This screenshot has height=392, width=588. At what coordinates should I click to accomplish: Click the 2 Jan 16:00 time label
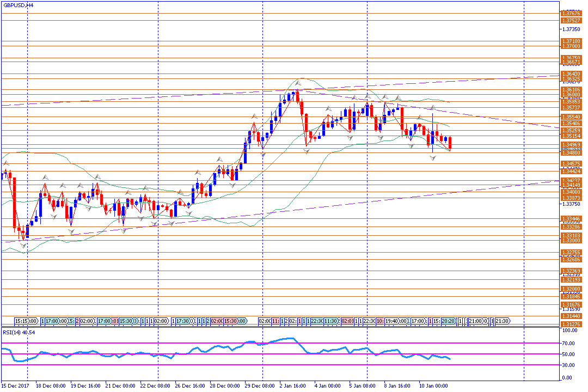pyautogui.click(x=293, y=385)
